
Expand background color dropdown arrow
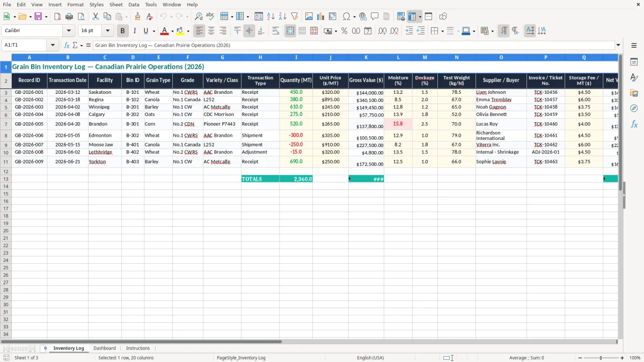coord(188,31)
